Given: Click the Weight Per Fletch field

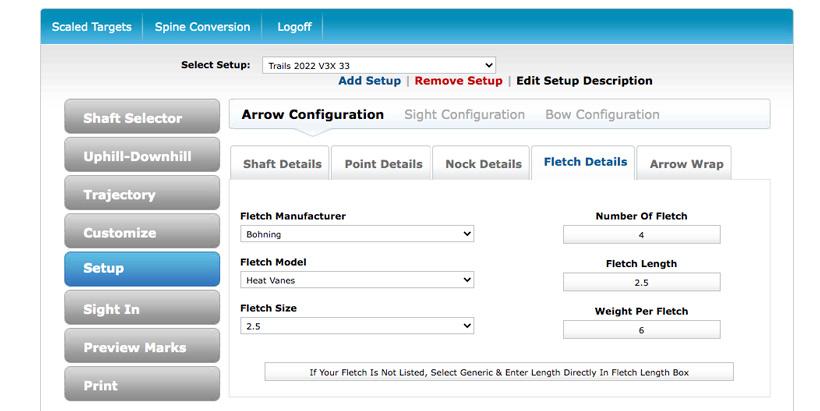Looking at the screenshot, I should pos(641,330).
